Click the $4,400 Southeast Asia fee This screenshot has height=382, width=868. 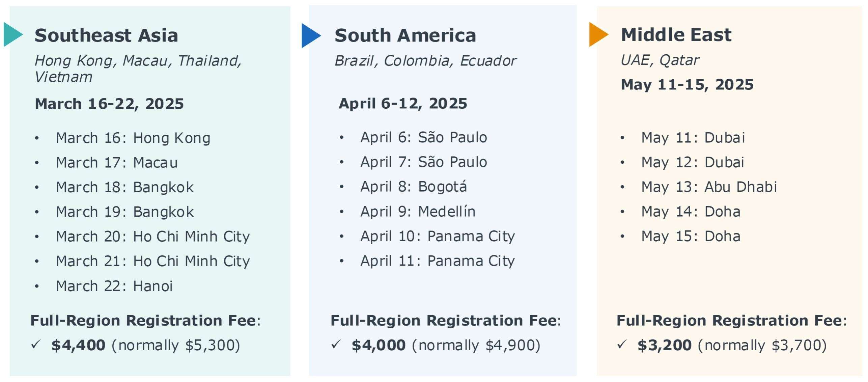(78, 345)
